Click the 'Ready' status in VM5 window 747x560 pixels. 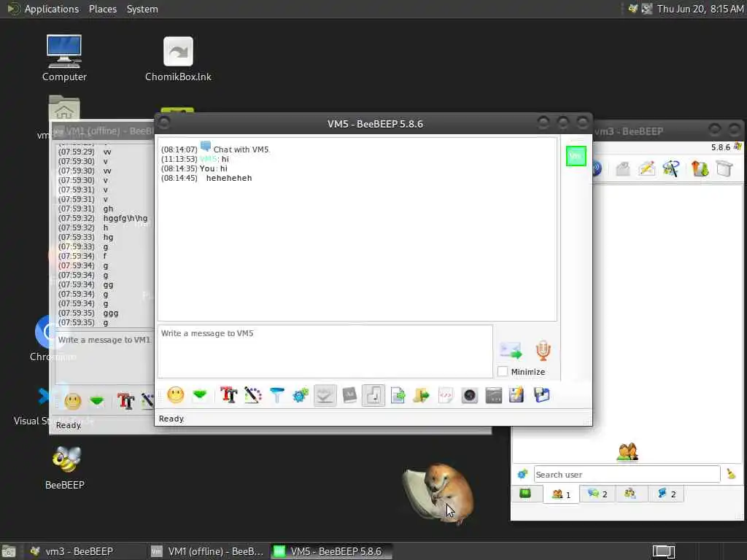pos(171,419)
